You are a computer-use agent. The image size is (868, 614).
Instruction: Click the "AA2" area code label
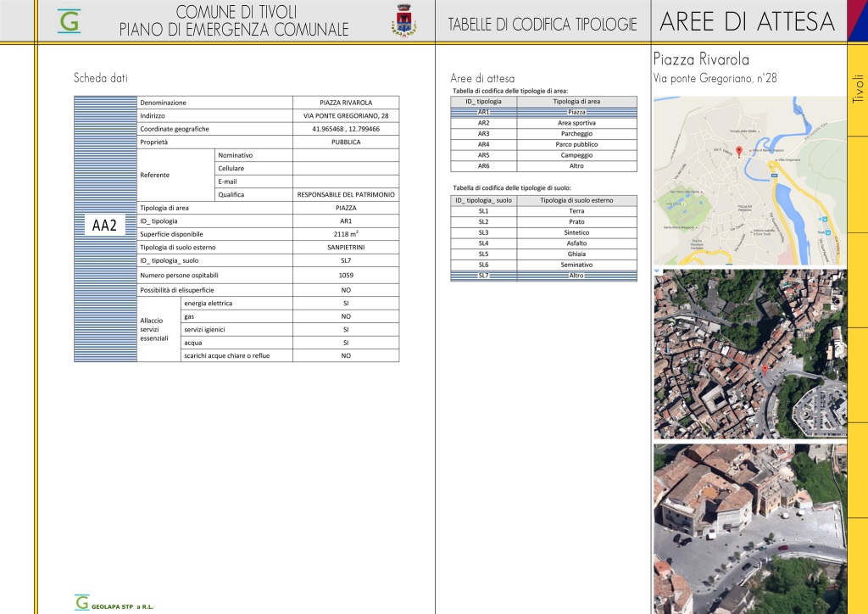pyautogui.click(x=104, y=226)
